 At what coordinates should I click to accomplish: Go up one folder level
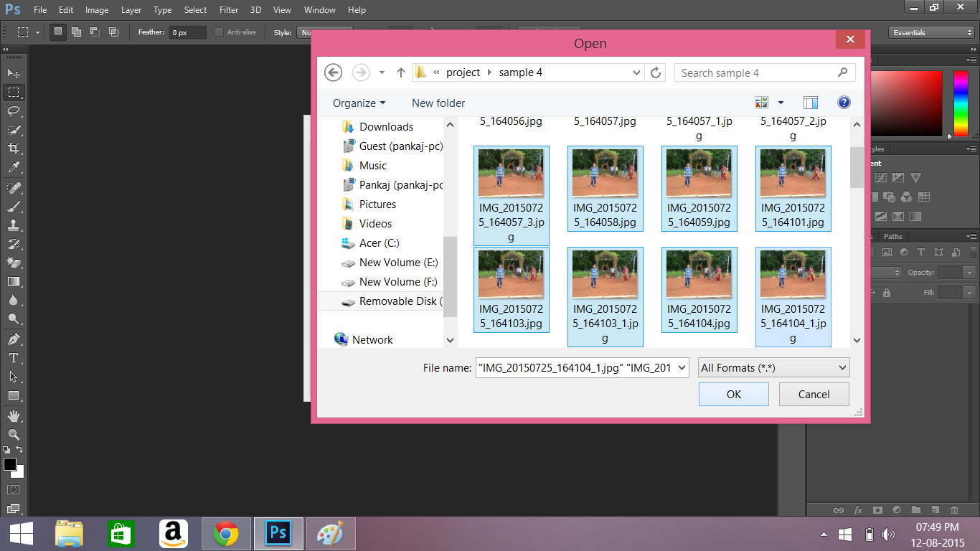[x=401, y=72]
